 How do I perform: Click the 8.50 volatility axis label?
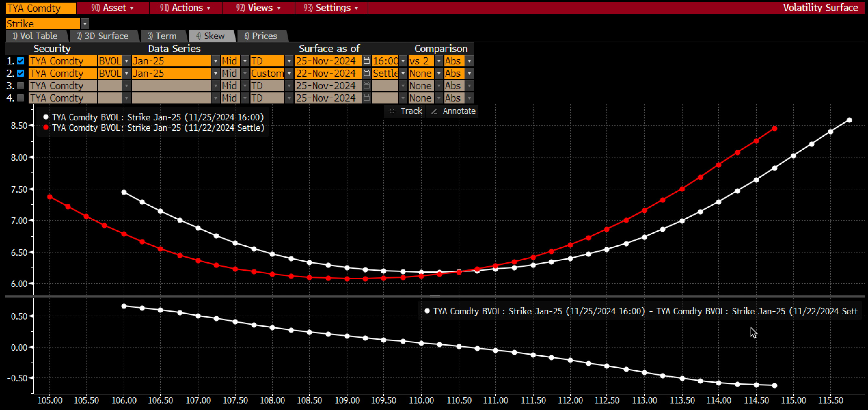pos(19,126)
